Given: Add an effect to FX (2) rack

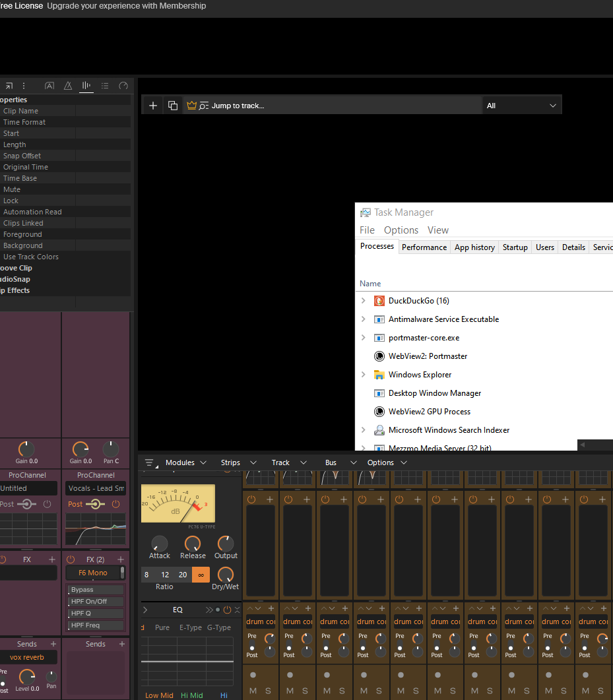Looking at the screenshot, I should point(121,559).
